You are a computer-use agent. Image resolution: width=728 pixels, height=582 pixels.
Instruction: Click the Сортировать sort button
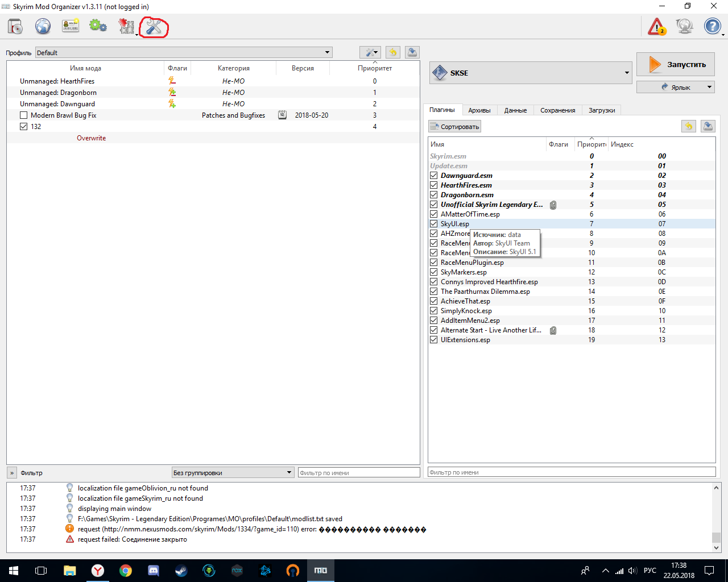(x=454, y=126)
